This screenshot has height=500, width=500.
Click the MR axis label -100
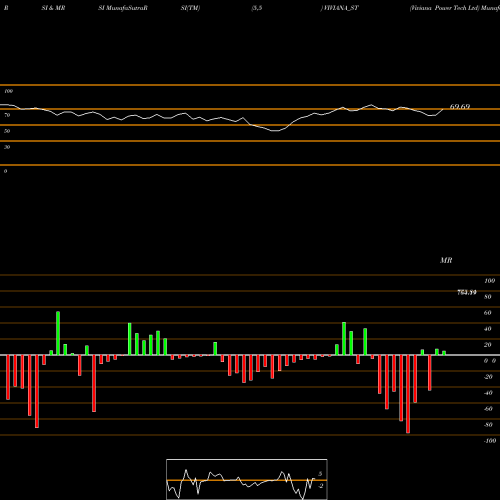pyautogui.click(x=490, y=441)
